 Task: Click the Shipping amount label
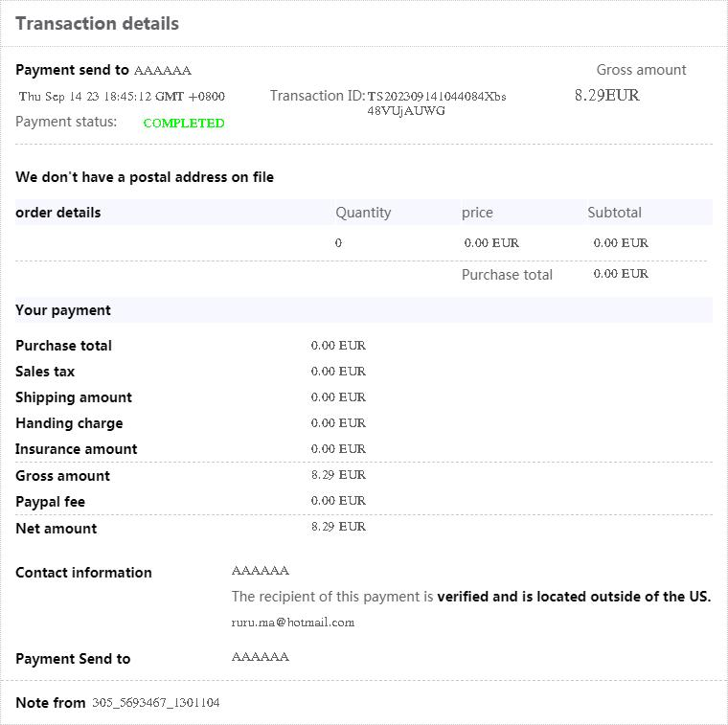(74, 397)
